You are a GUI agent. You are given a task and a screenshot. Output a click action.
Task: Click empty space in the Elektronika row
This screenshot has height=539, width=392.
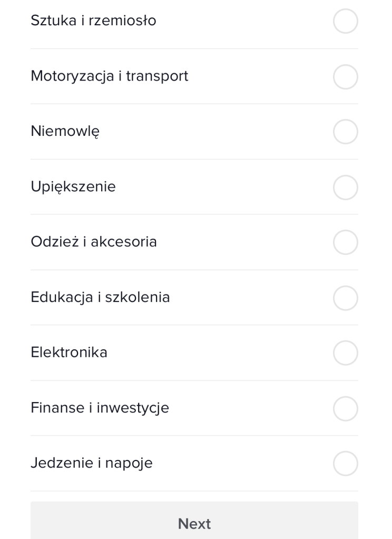point(221,352)
